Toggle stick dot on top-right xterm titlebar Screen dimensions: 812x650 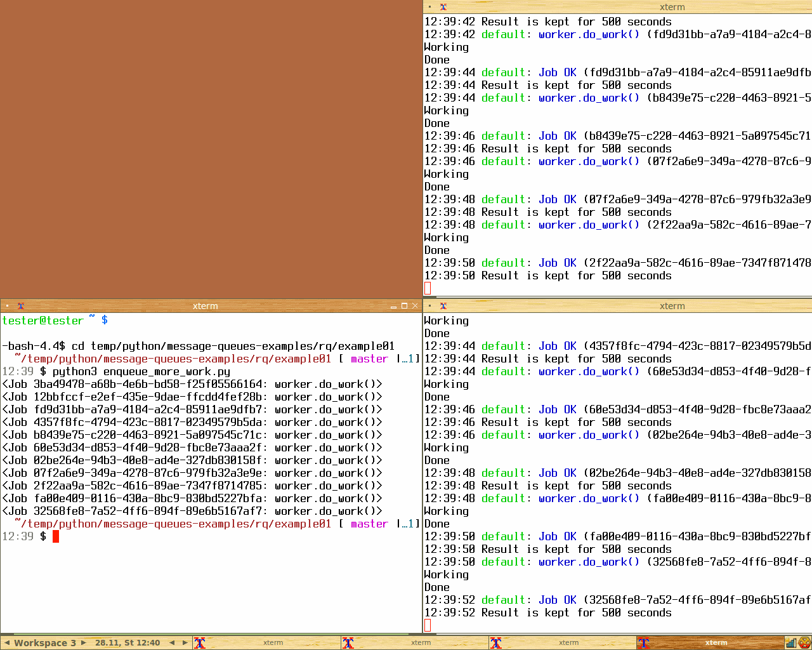tap(429, 7)
